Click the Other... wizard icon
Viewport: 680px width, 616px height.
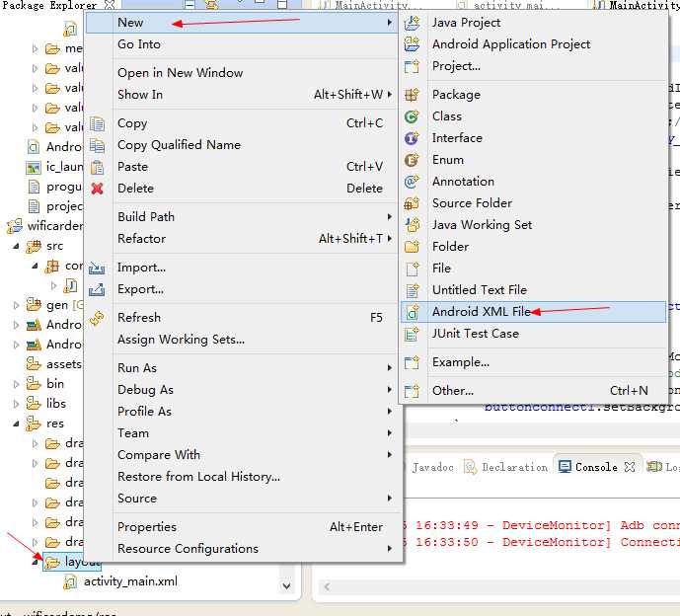click(x=412, y=391)
